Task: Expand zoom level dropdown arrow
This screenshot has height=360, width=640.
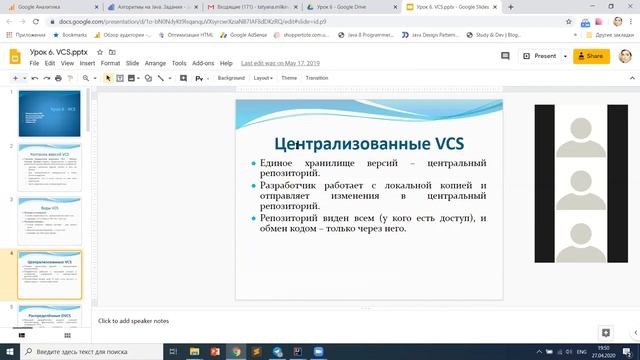Action: tap(95, 78)
